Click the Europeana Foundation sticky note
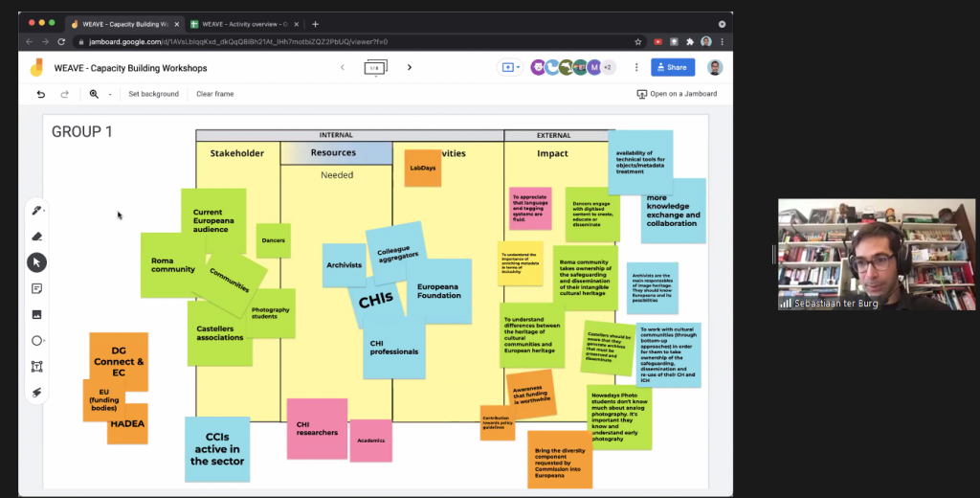Image resolution: width=980 pixels, height=498 pixels. pos(440,291)
